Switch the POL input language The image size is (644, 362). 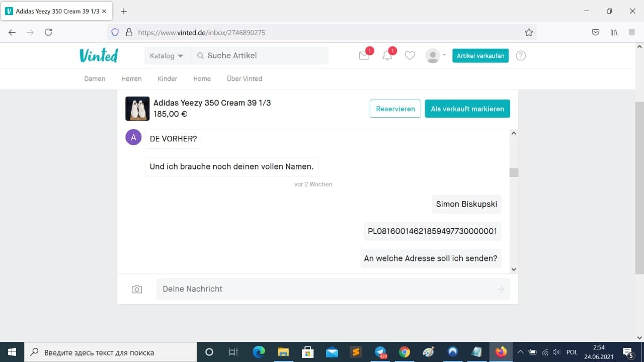572,352
